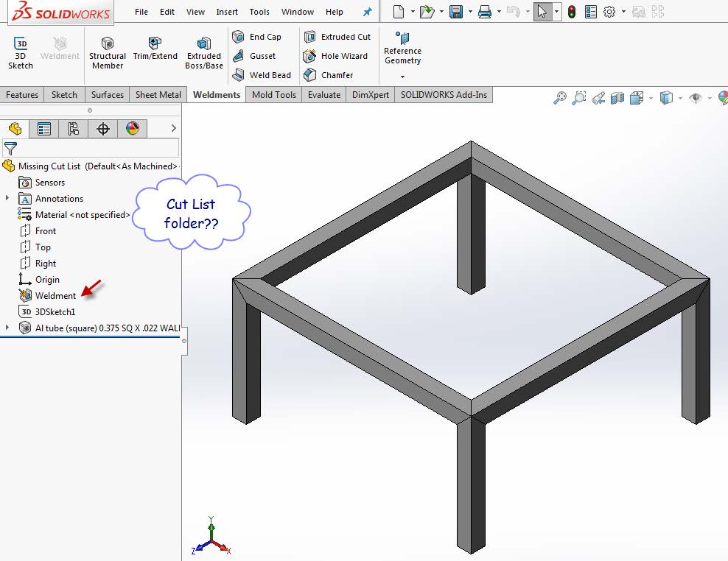
Task: Select the Structural Member tool
Action: coord(107,52)
